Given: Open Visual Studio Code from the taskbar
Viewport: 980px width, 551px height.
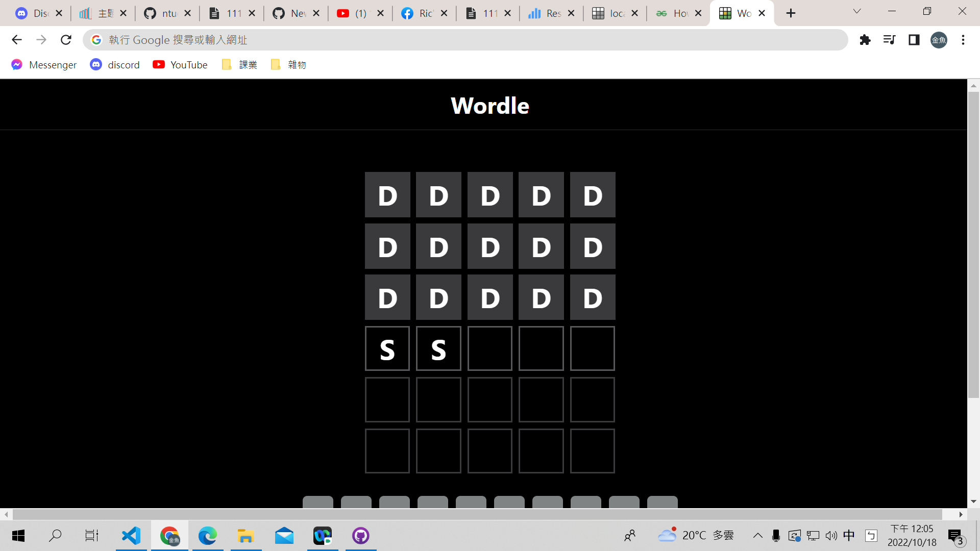Looking at the screenshot, I should coord(131,536).
